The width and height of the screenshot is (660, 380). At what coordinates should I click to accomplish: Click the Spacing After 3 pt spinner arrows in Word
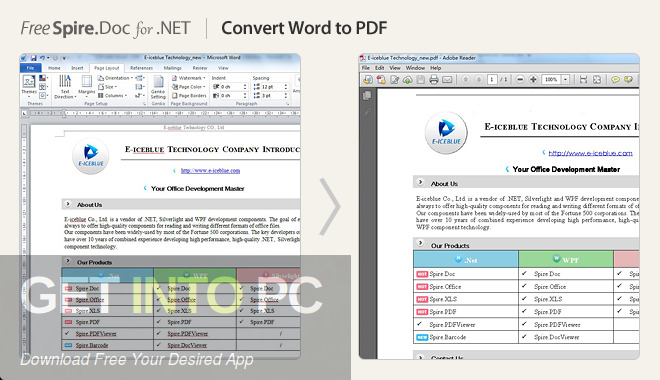[x=286, y=96]
